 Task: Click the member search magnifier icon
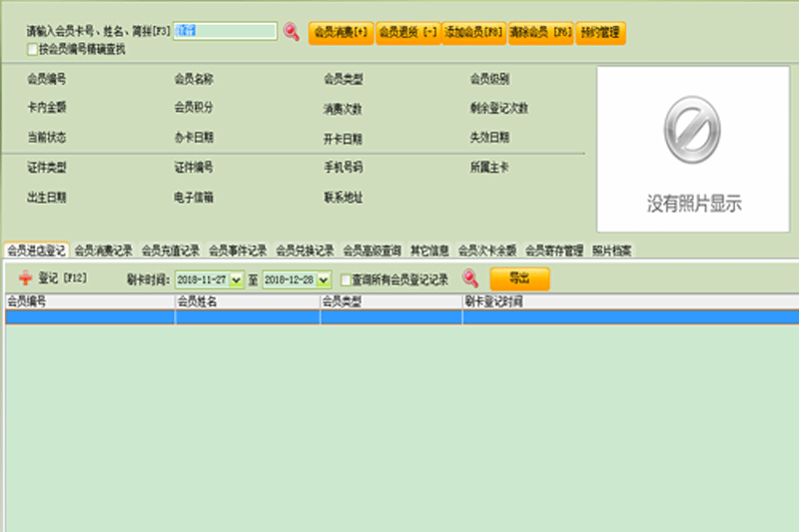click(292, 32)
